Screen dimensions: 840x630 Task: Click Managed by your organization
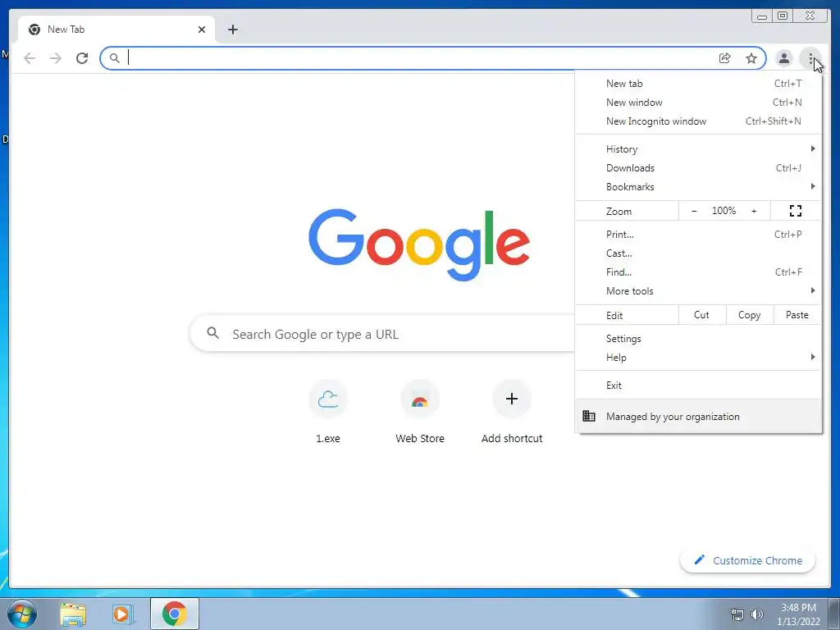click(x=699, y=416)
